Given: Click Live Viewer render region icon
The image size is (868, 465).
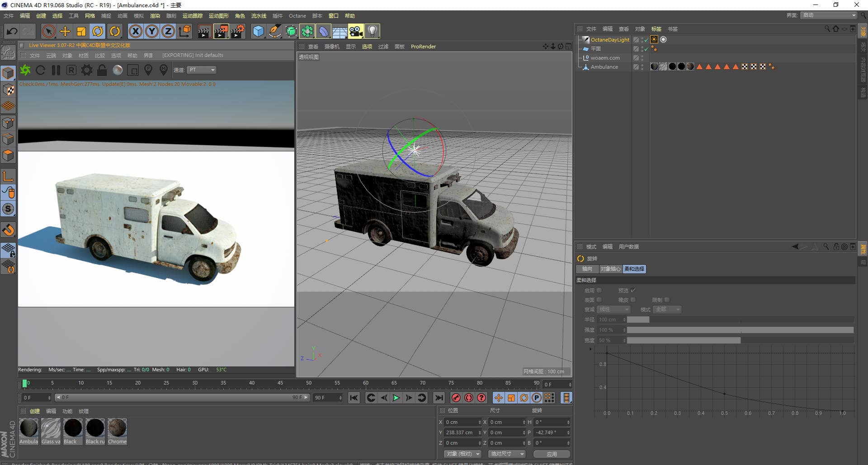Looking at the screenshot, I should tap(133, 70).
